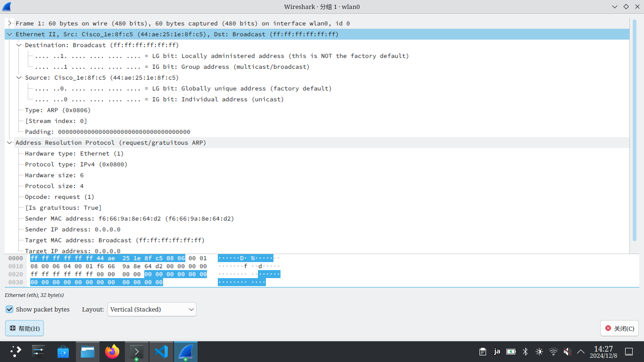644x362 pixels.
Task: Open Firefox from the taskbar
Action: tap(112, 352)
